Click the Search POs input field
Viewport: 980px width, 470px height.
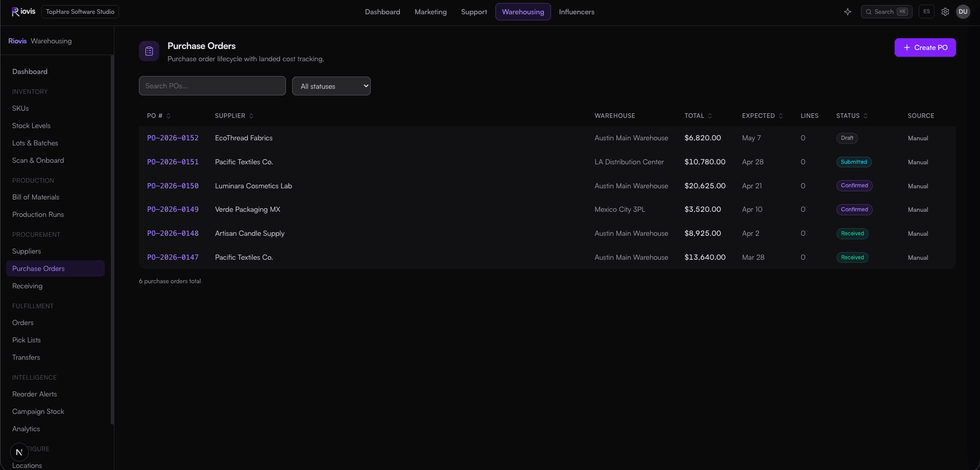pyautogui.click(x=212, y=86)
